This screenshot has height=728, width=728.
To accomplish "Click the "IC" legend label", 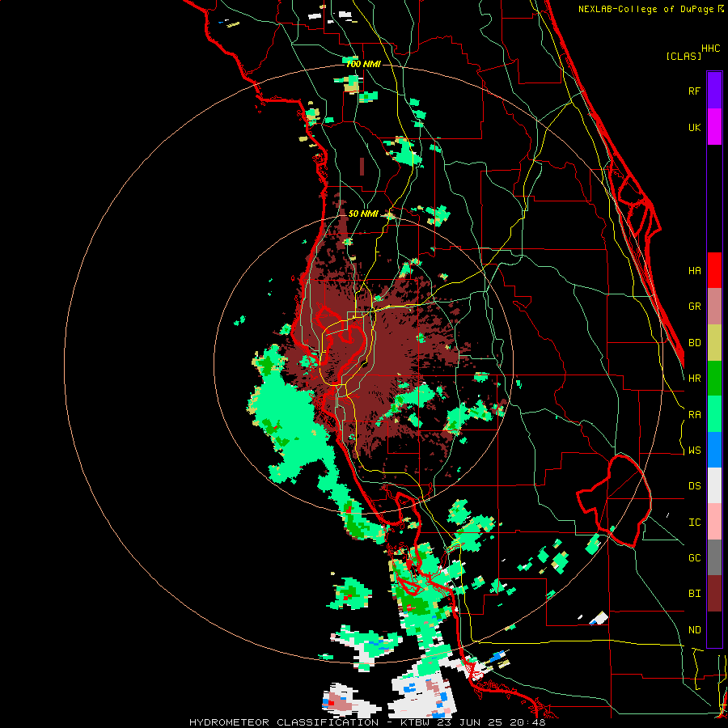I will (694, 523).
